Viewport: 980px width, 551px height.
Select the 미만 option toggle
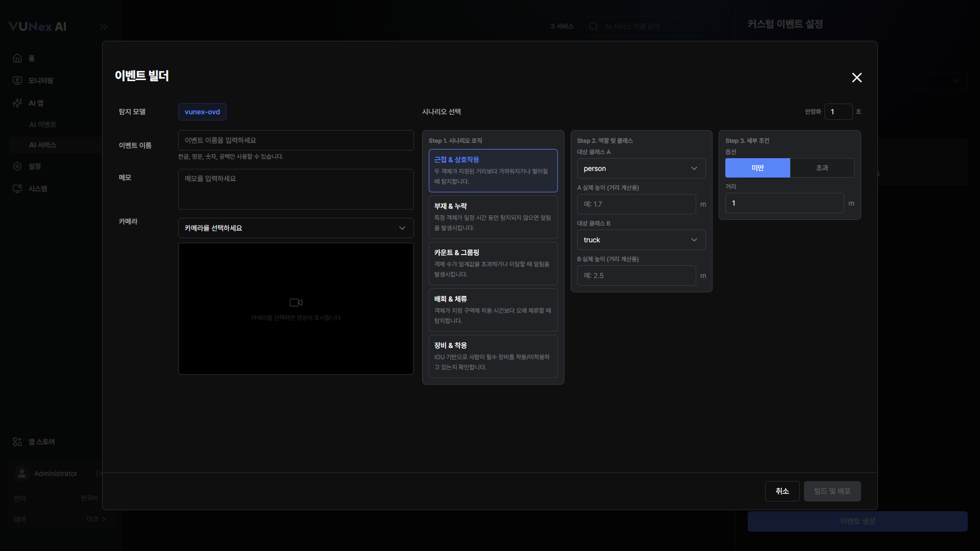(757, 168)
